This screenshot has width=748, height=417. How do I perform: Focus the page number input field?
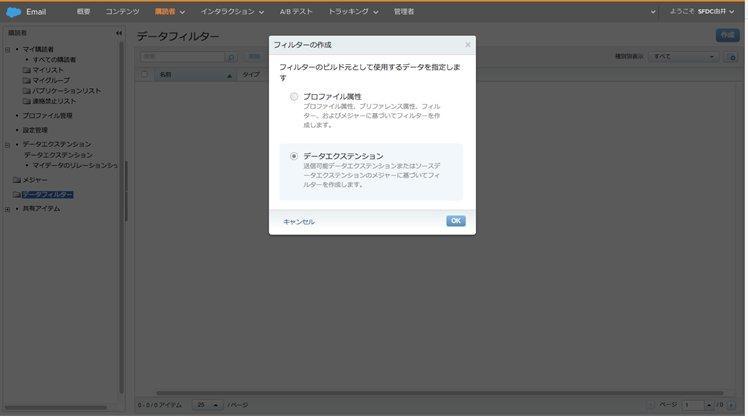693,405
